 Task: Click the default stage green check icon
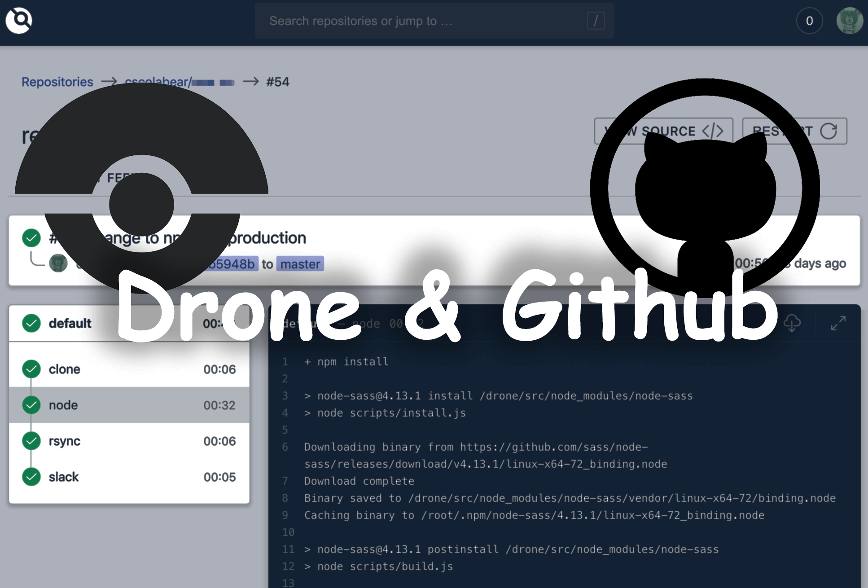tap(31, 323)
